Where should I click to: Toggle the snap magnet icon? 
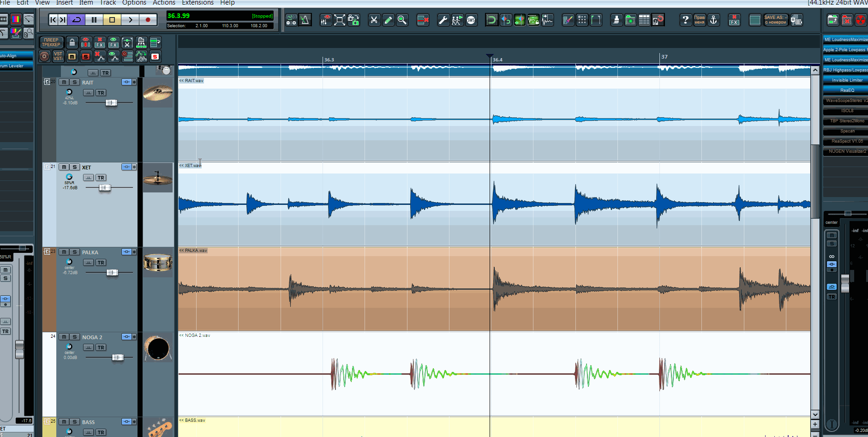pyautogui.click(x=491, y=20)
